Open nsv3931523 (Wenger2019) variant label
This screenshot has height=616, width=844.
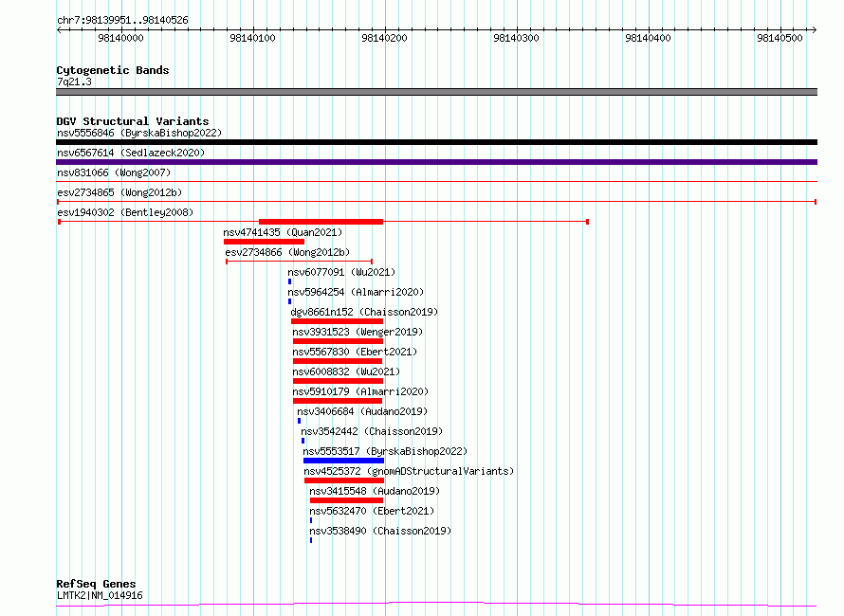pos(358,332)
